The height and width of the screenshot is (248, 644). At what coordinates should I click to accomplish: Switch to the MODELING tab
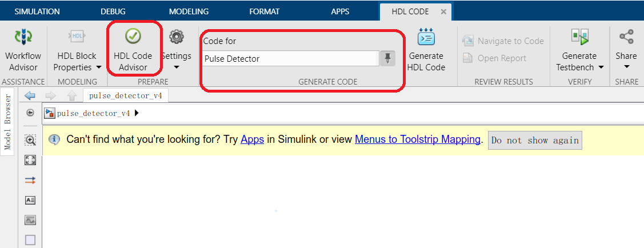[x=189, y=11]
